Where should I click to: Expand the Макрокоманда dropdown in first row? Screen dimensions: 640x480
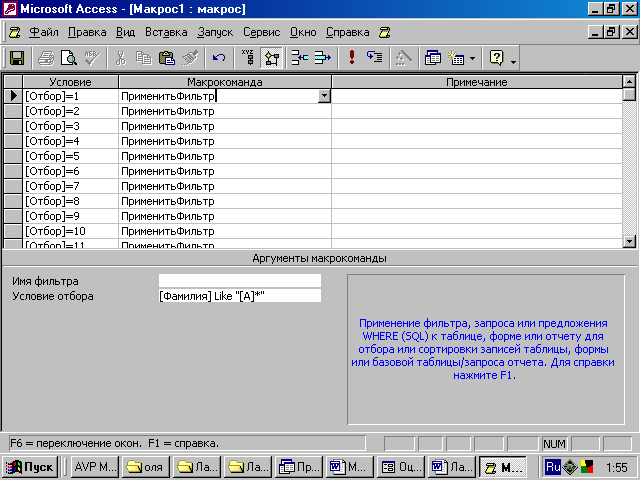coord(324,96)
